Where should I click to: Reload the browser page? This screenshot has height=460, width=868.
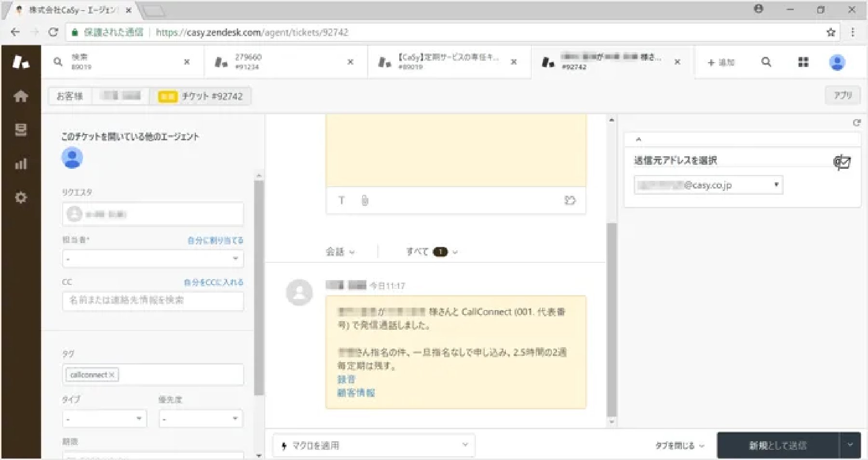point(54,32)
